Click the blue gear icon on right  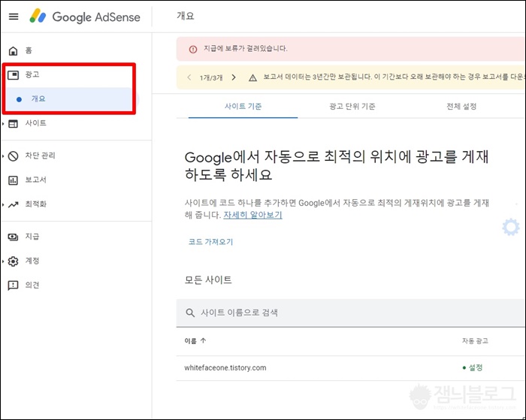click(510, 227)
